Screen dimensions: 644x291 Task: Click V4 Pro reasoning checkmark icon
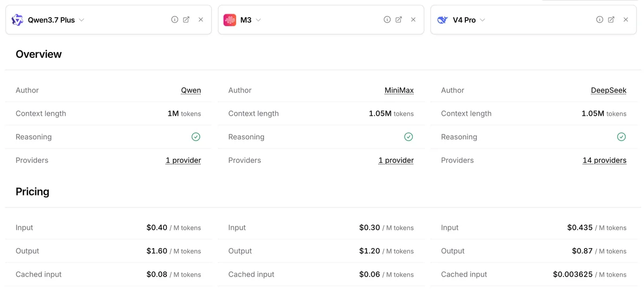coord(621,137)
